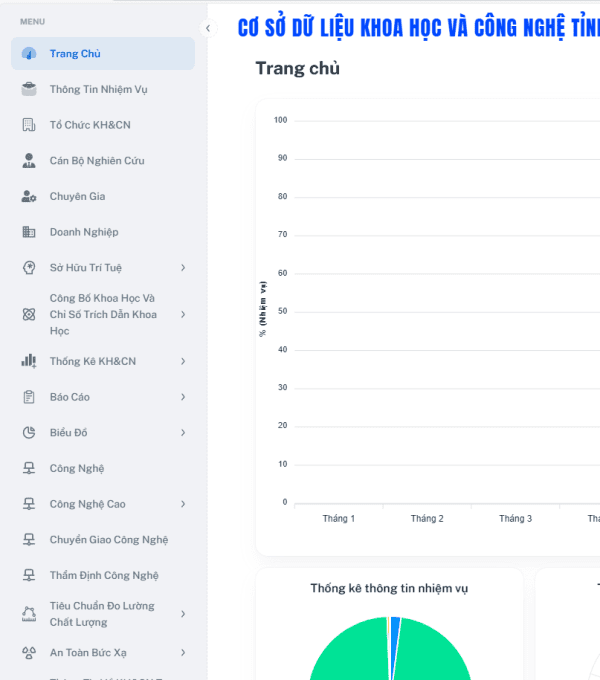The height and width of the screenshot is (680, 600).
Task: Click the 'Tháng 2' axis label
Action: point(427,519)
